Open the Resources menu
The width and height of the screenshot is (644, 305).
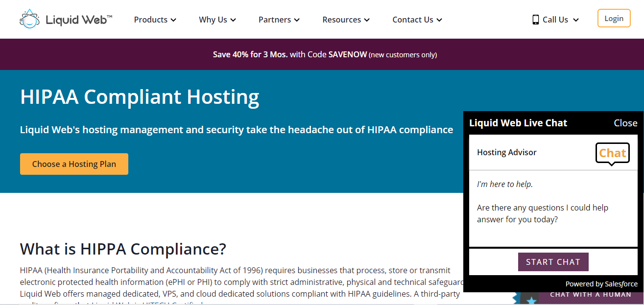click(x=346, y=20)
